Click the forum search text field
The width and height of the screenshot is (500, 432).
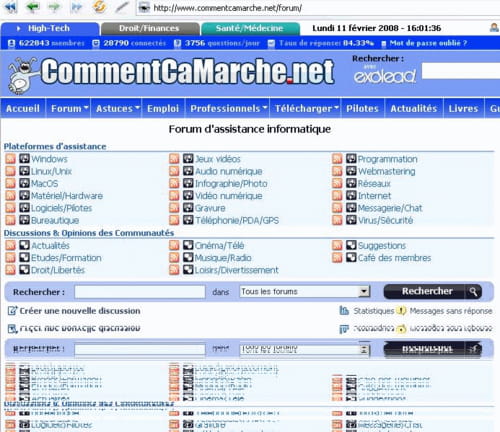140,292
